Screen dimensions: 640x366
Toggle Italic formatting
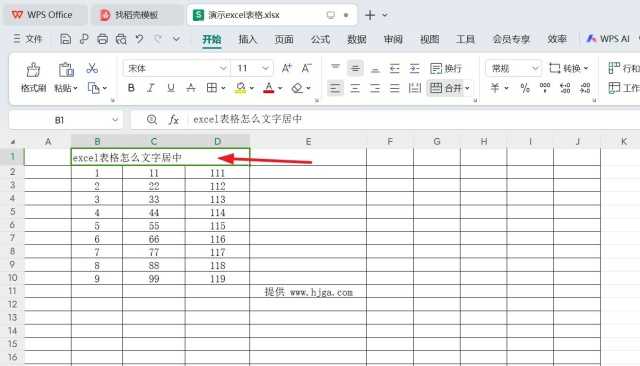pos(151,88)
